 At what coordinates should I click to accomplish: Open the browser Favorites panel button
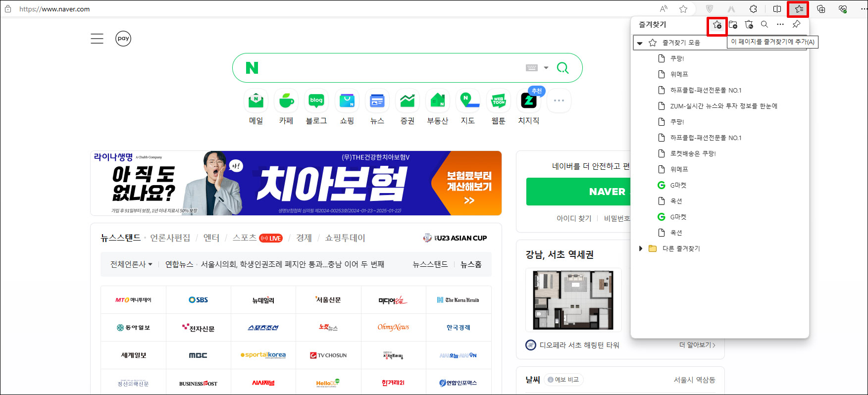pyautogui.click(x=798, y=9)
